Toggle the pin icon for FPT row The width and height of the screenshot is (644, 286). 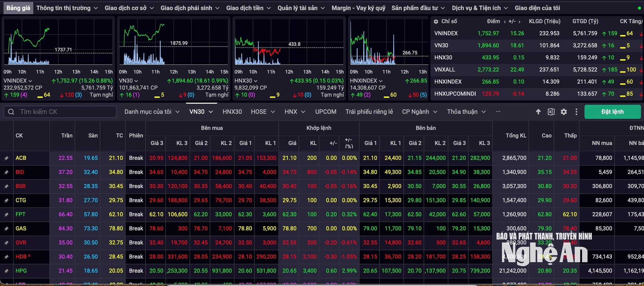pyautogui.click(x=6, y=215)
